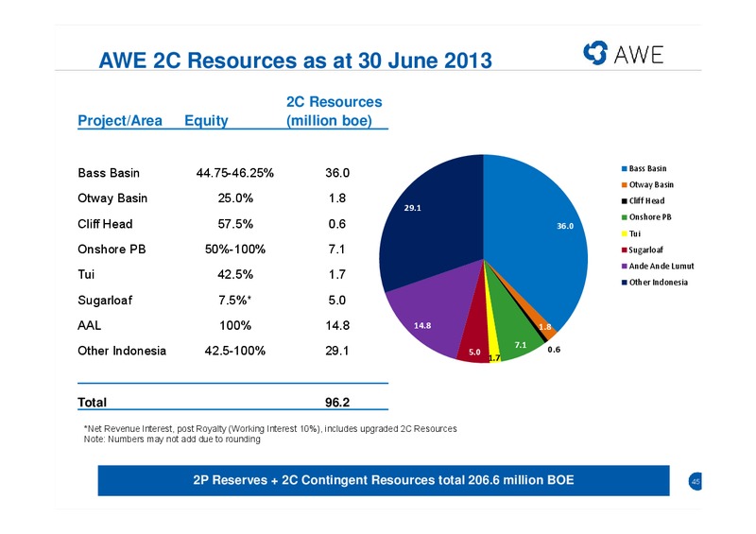756x534 pixels.
Task: Click the 25.0% equity value
Action: [235, 198]
